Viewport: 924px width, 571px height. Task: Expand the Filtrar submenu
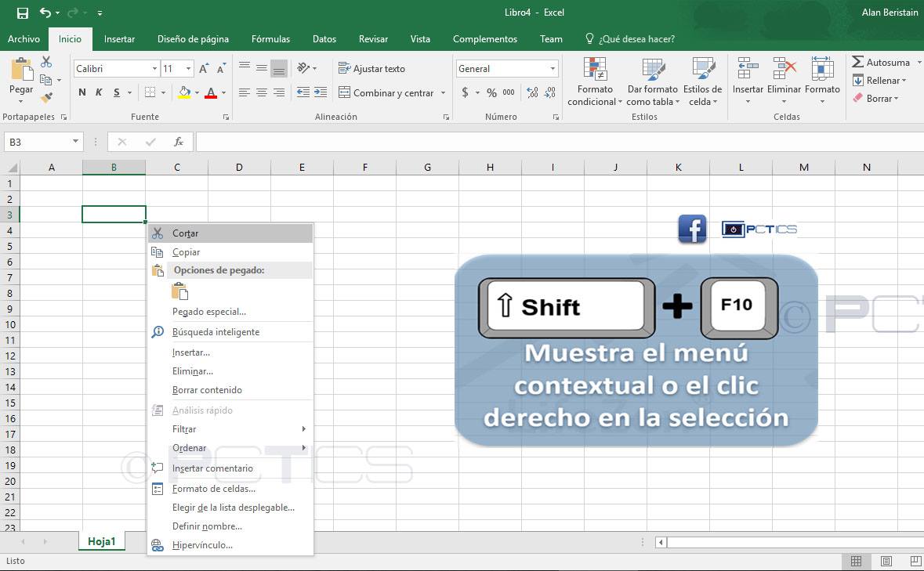point(230,429)
